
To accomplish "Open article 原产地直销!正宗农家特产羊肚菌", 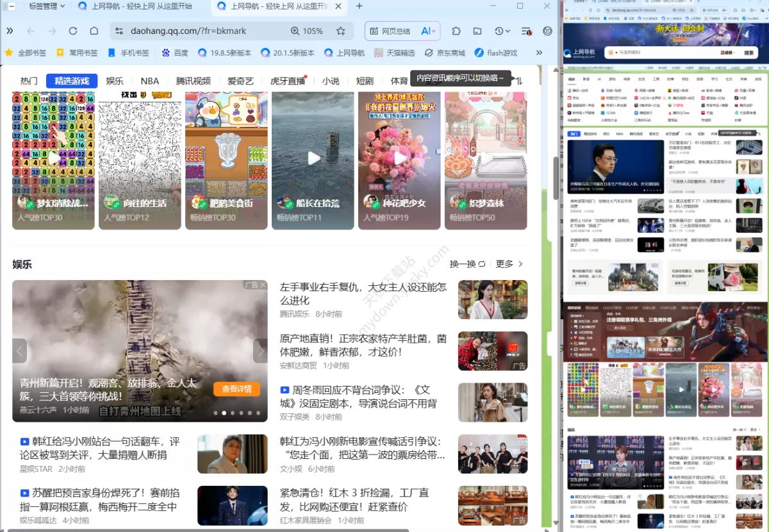I will coord(363,345).
